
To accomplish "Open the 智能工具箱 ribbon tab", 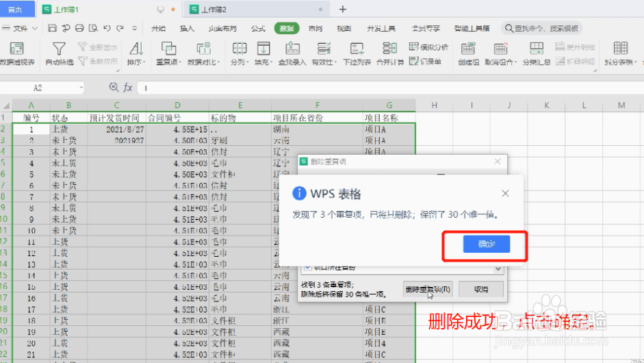I will click(472, 28).
